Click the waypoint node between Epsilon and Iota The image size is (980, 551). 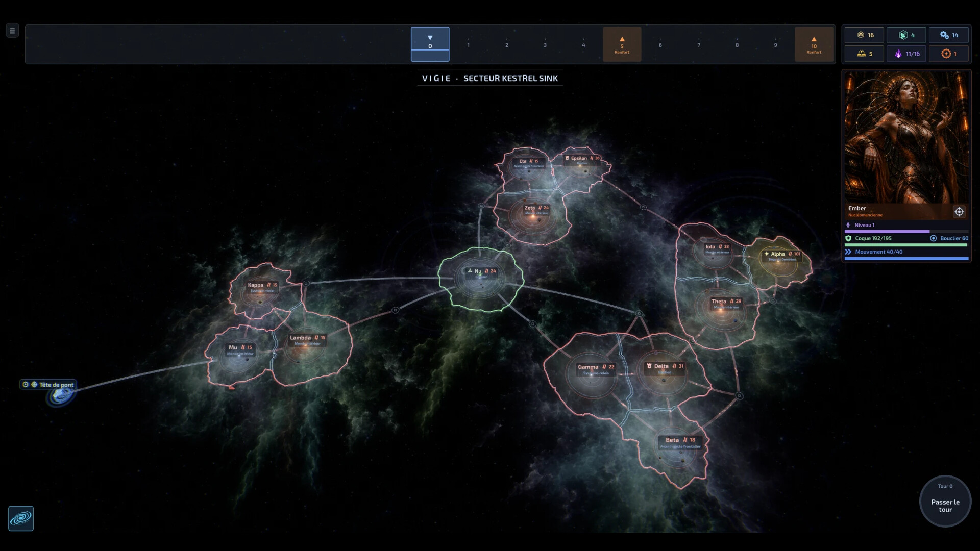coord(643,207)
